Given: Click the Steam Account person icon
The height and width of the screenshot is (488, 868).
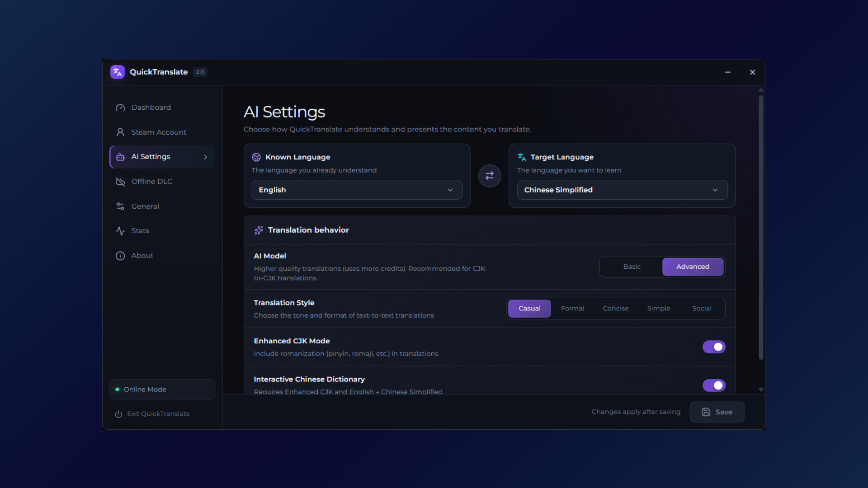Looking at the screenshot, I should click(x=120, y=132).
